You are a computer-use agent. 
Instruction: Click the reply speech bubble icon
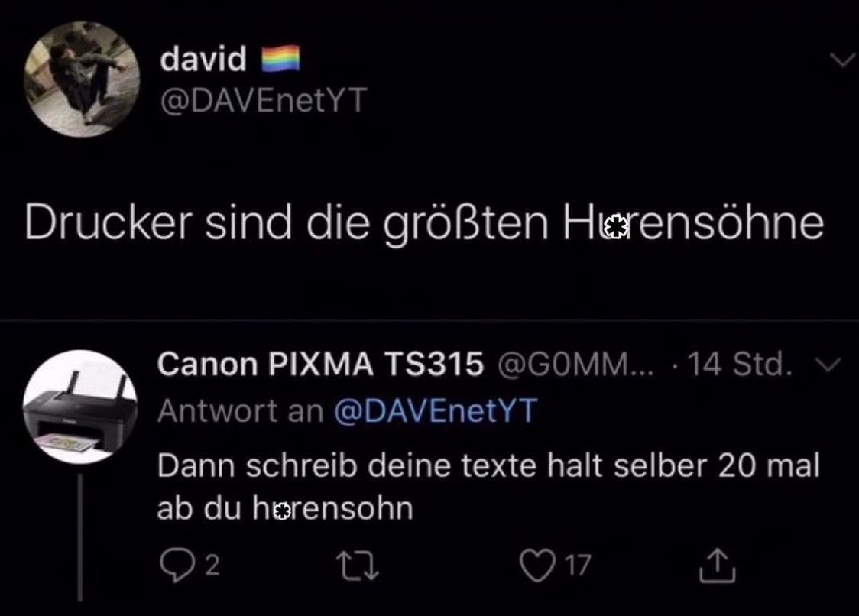177,565
